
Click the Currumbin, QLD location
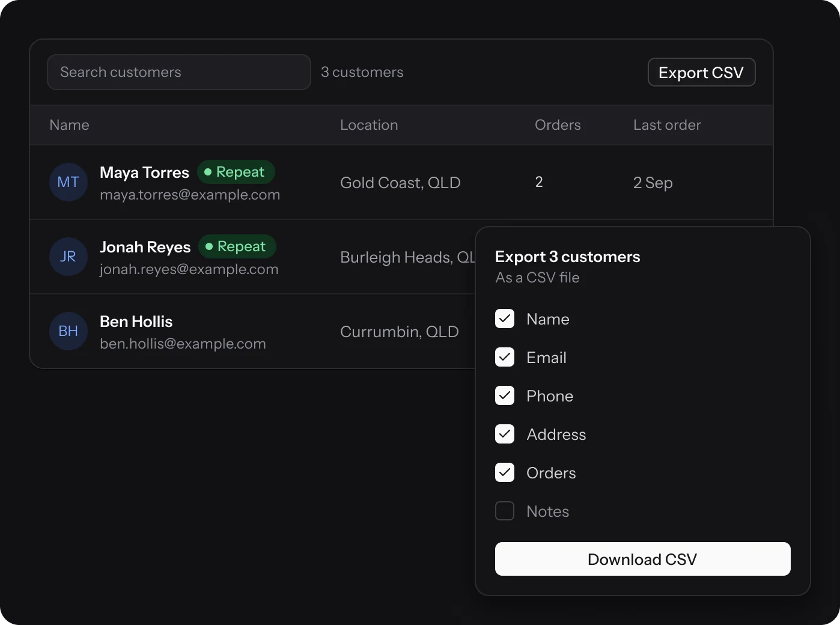[x=400, y=332]
